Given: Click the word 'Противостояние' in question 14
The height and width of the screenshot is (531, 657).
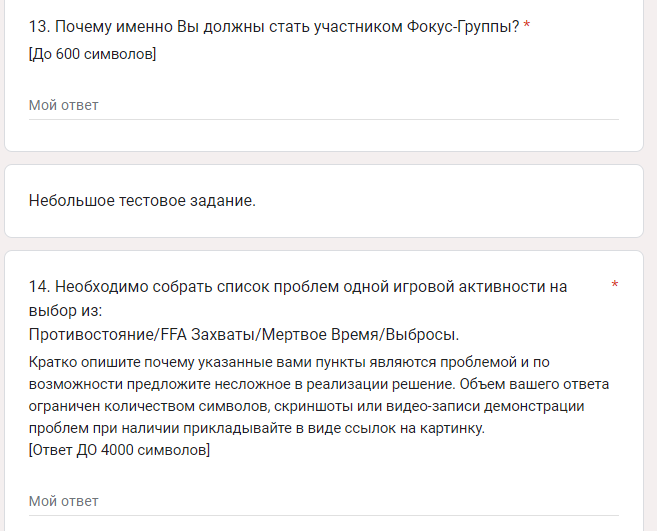Looking at the screenshot, I should tap(92, 335).
